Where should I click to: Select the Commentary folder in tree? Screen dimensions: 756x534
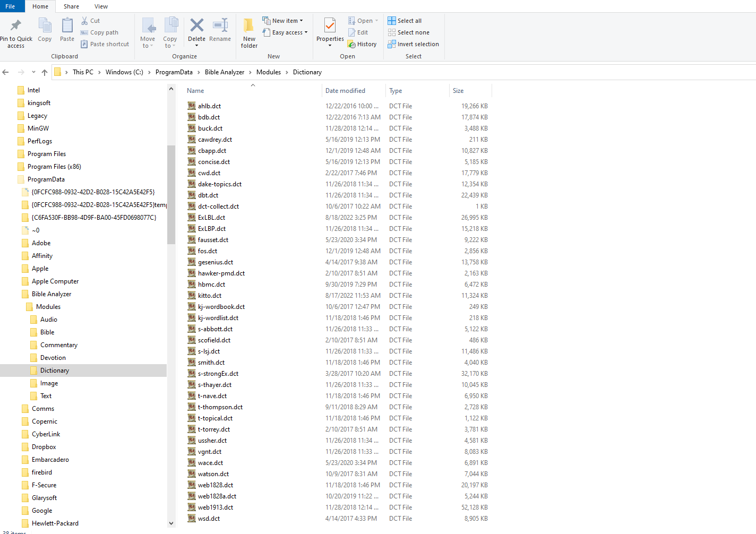59,345
